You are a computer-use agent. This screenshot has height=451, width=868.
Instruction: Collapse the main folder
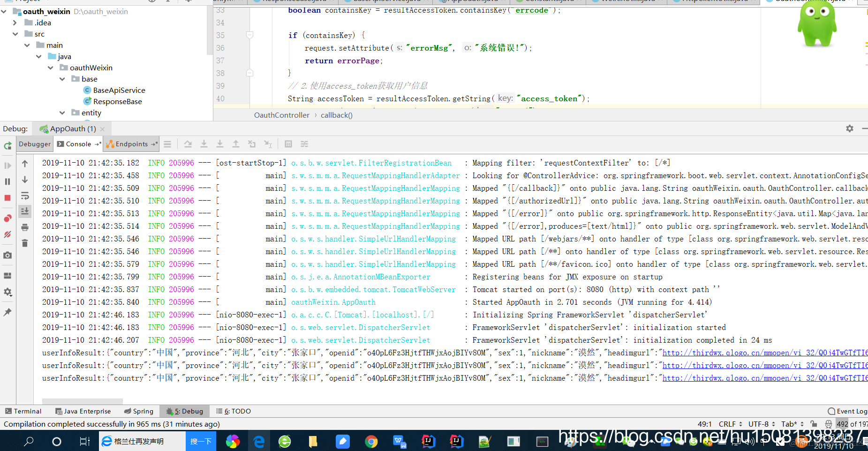(x=27, y=45)
